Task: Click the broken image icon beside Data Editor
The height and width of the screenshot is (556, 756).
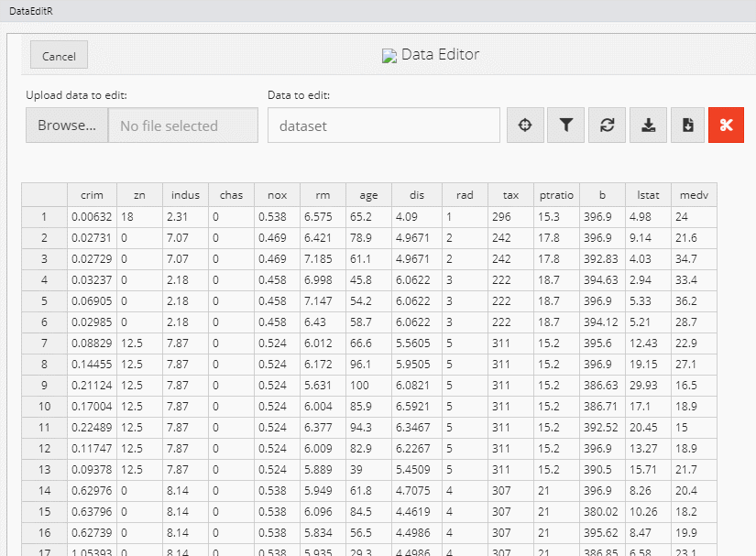Action: tap(389, 56)
